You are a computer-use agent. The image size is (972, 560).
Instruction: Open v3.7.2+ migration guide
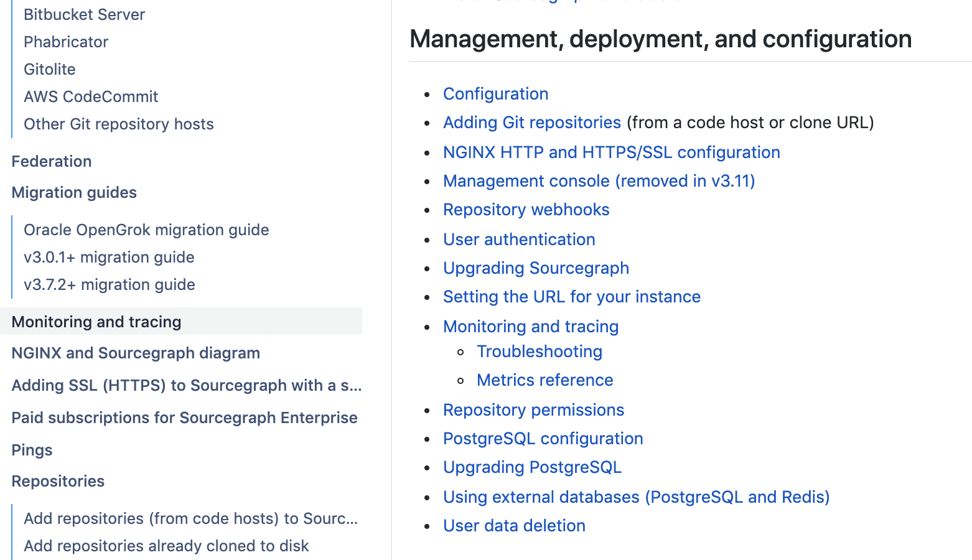click(x=110, y=284)
